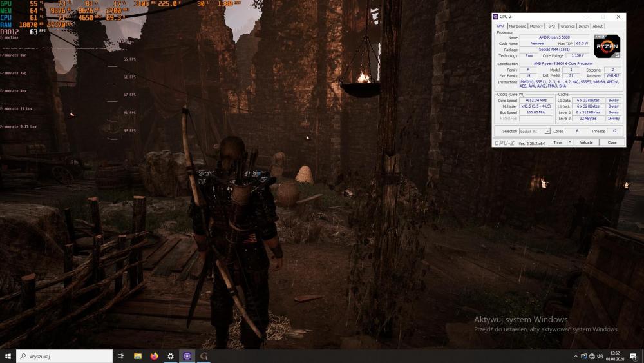
Task: Click the 'Socket AM4 (1331)' package field
Action: coord(554,50)
